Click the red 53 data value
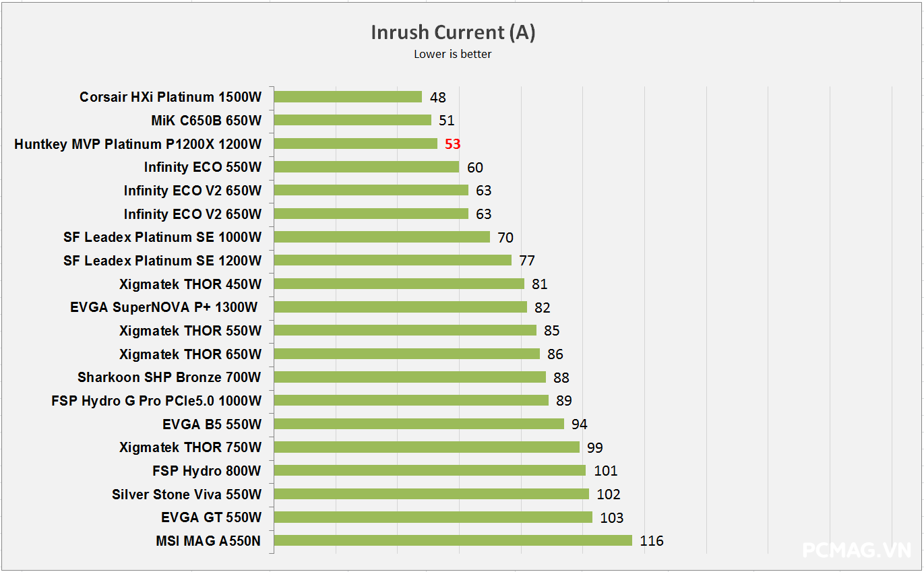 452,144
